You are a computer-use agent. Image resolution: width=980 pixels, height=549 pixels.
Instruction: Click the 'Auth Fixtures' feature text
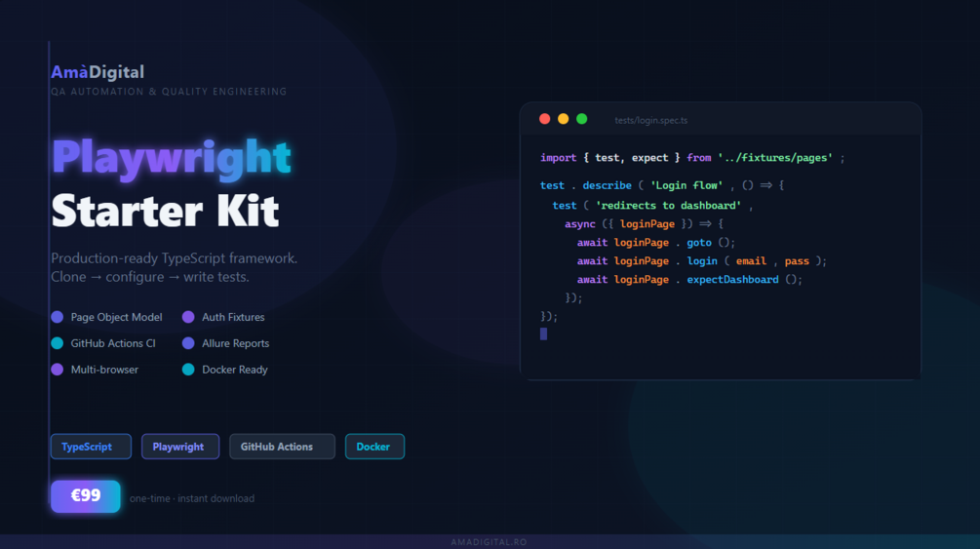pos(233,317)
